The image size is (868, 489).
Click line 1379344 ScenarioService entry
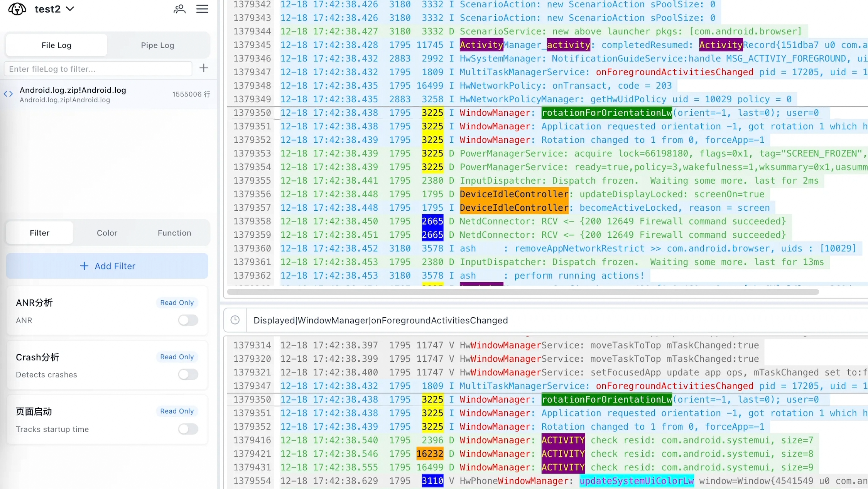pyautogui.click(x=547, y=32)
